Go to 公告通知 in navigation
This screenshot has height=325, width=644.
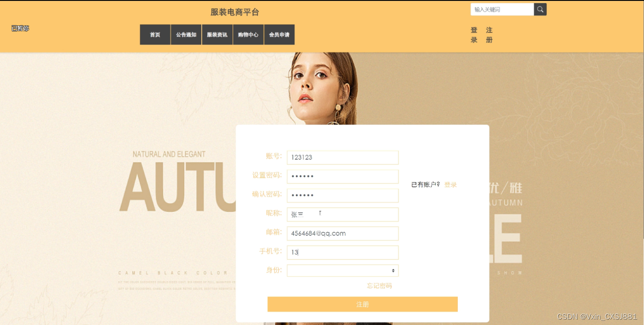tap(186, 35)
